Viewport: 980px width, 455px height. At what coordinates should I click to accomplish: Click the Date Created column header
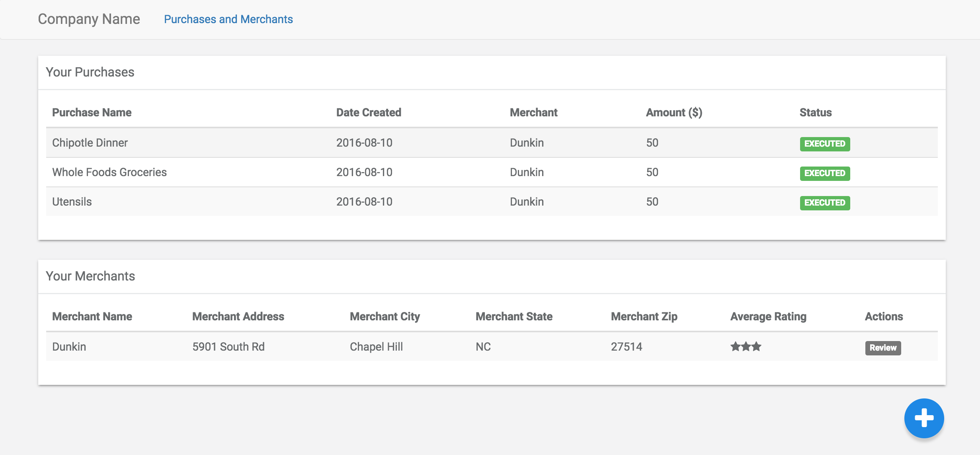pos(369,112)
